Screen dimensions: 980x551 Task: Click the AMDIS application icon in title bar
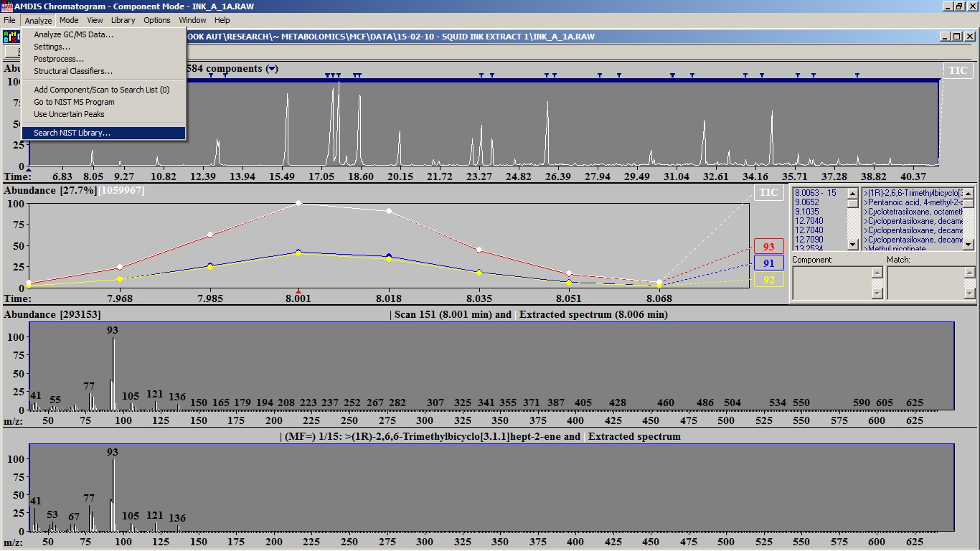pyautogui.click(x=7, y=6)
